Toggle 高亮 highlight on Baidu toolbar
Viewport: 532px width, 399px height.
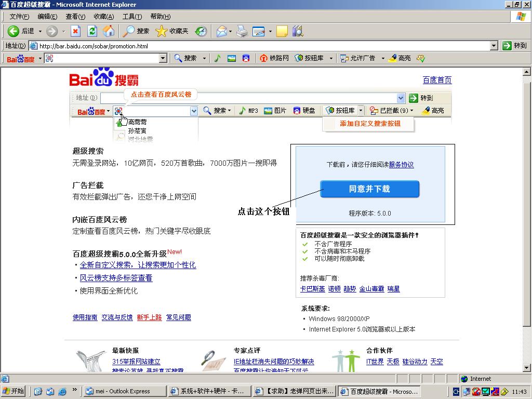(400, 58)
